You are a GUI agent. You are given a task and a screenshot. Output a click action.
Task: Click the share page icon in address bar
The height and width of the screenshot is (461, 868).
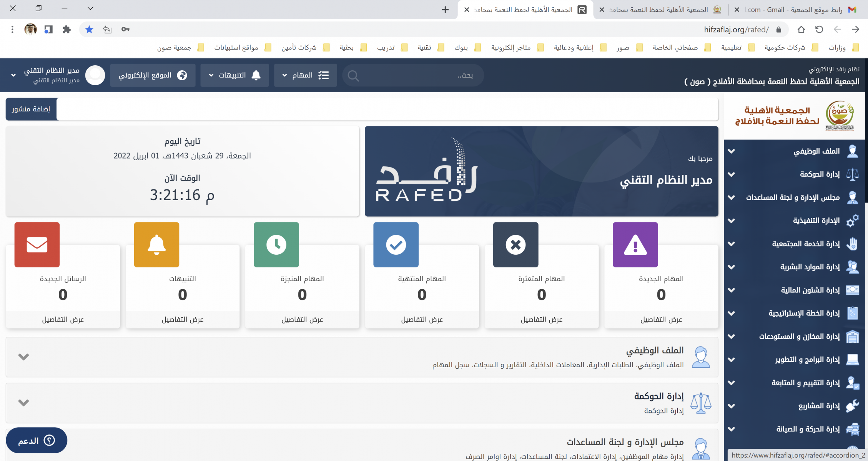pyautogui.click(x=107, y=29)
